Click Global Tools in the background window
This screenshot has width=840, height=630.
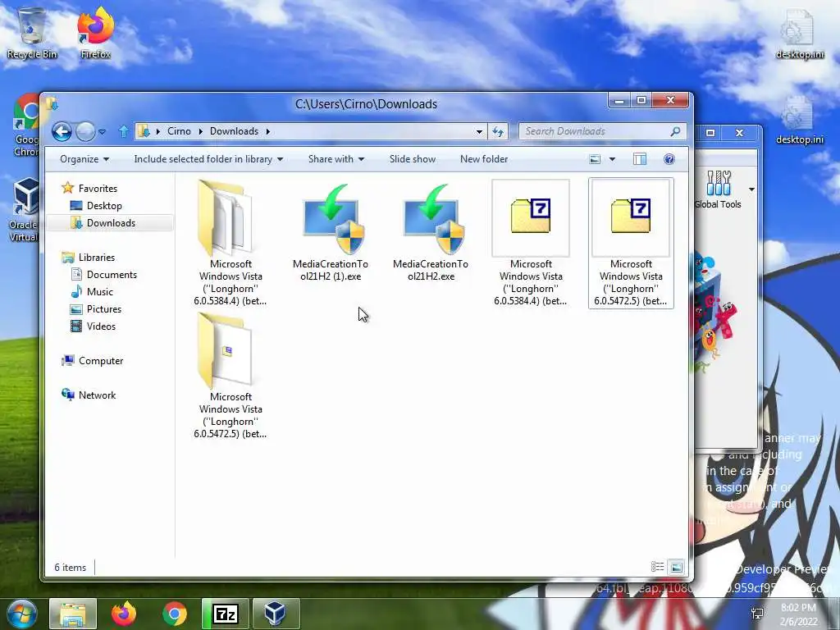coord(718,190)
